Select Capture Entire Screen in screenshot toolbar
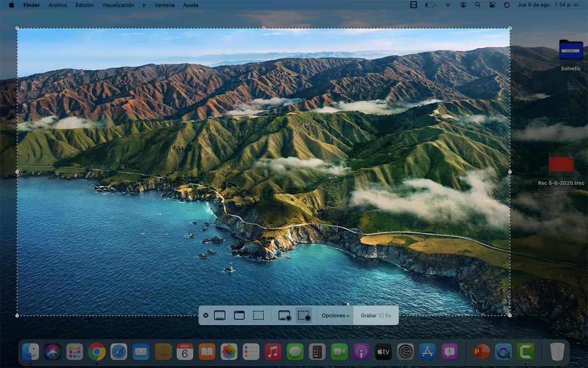This screenshot has height=368, width=588. [220, 315]
